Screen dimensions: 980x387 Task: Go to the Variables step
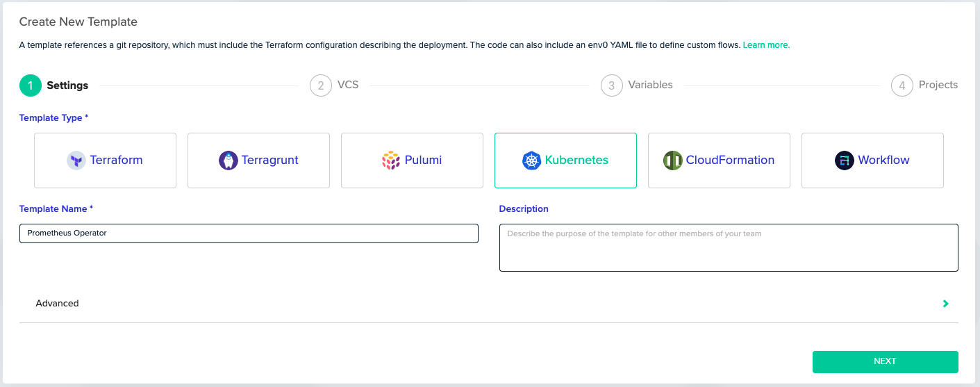tap(650, 85)
